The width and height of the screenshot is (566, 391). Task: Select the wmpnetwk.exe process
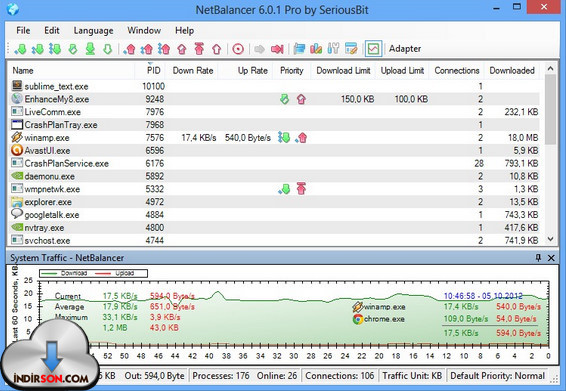point(274,189)
